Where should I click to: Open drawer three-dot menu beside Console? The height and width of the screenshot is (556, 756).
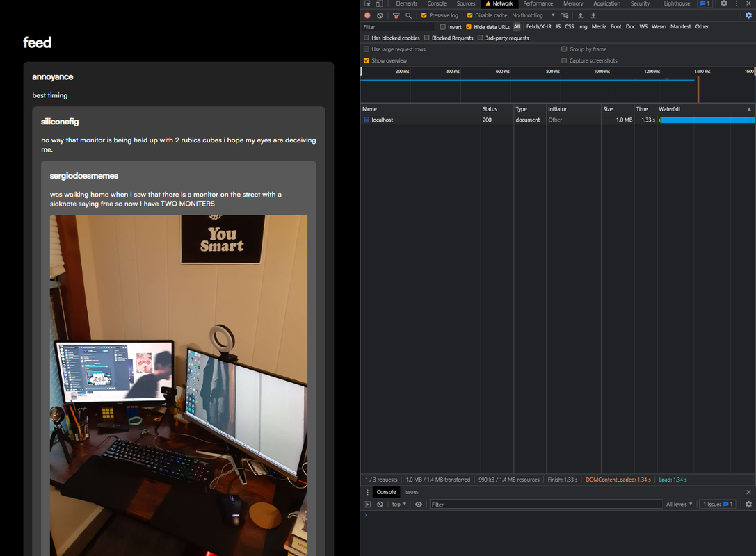[x=367, y=492]
